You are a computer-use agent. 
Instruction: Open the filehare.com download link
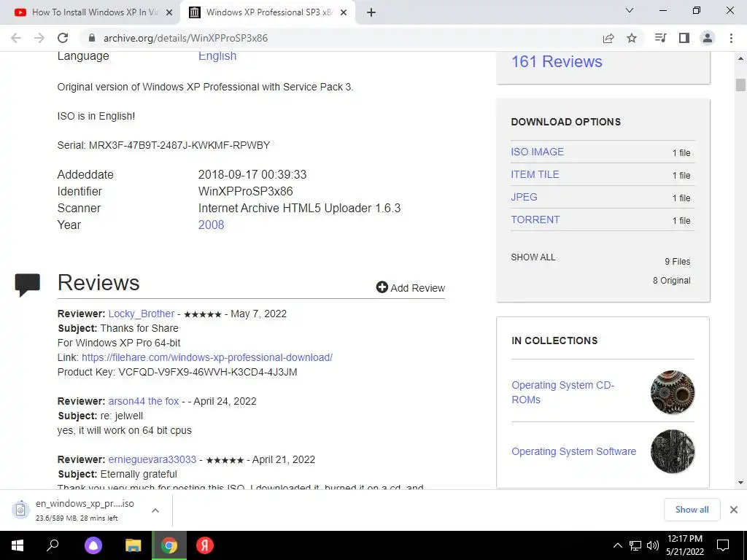click(207, 357)
